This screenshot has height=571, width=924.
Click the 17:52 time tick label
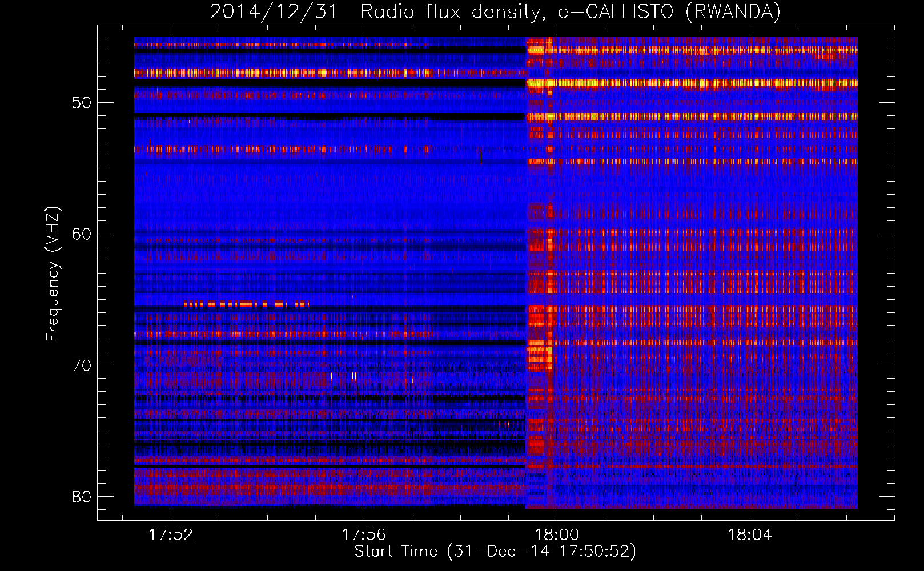(x=171, y=535)
